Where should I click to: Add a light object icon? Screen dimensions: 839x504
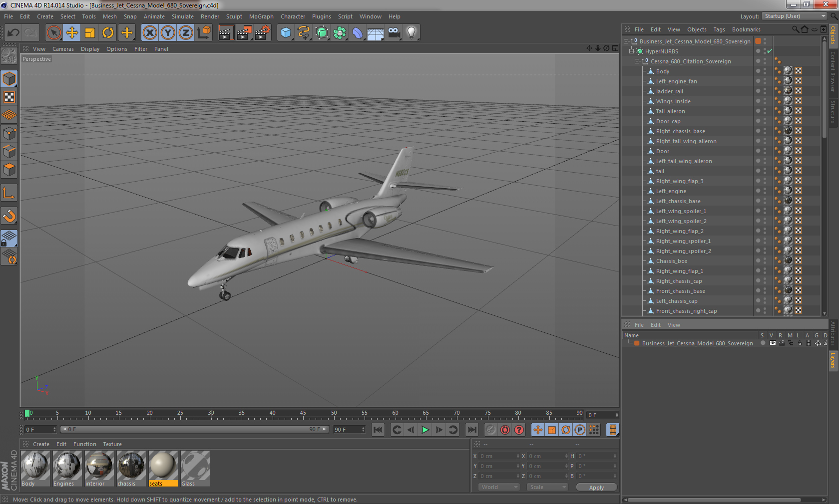pos(412,33)
